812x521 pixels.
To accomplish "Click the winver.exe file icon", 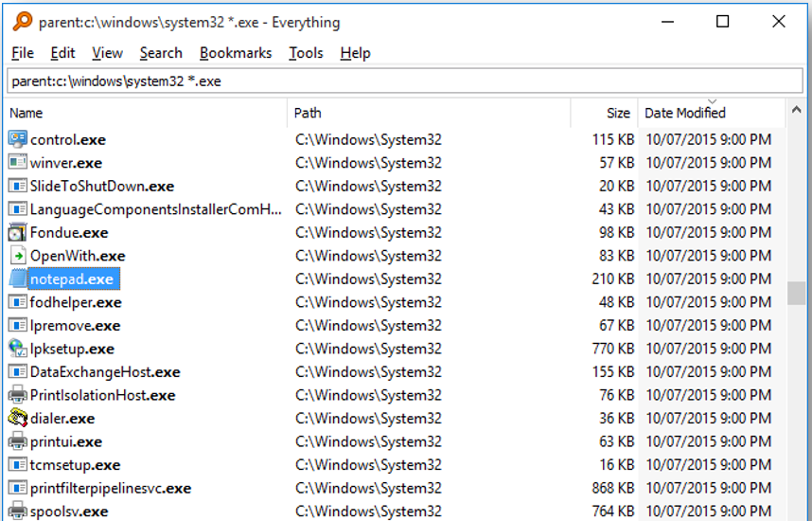I will pyautogui.click(x=18, y=162).
